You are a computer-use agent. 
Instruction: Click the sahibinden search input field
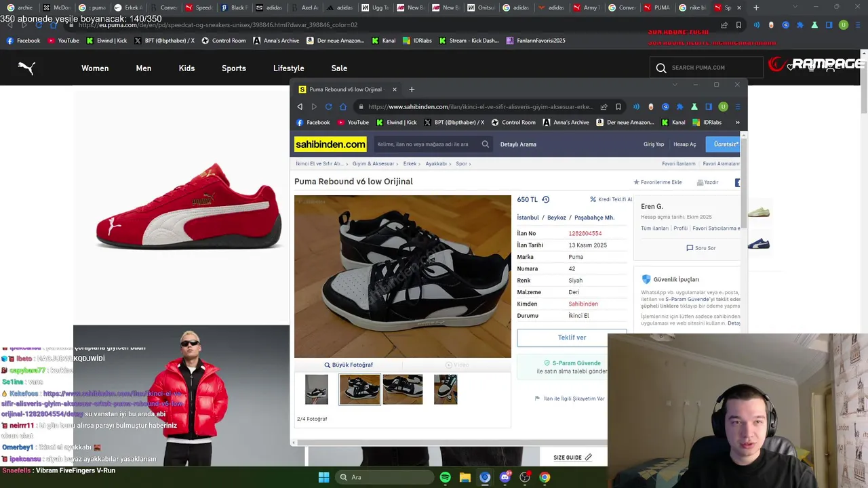pos(426,144)
